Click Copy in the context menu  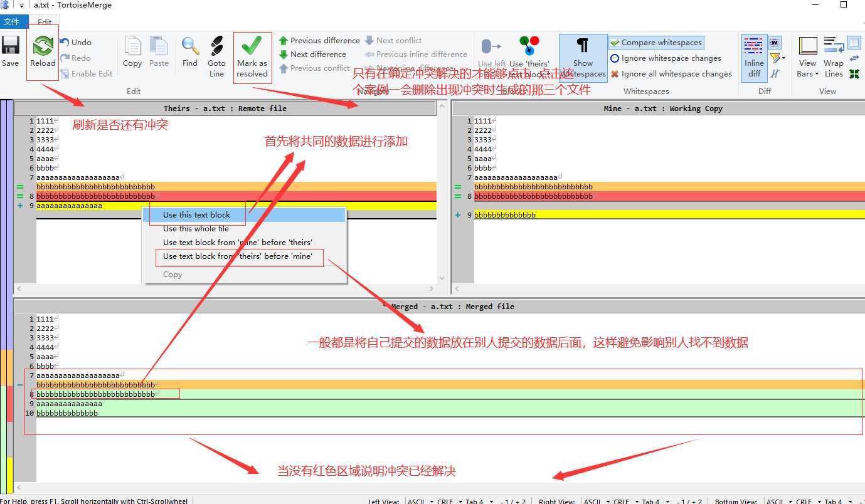[244, 275]
